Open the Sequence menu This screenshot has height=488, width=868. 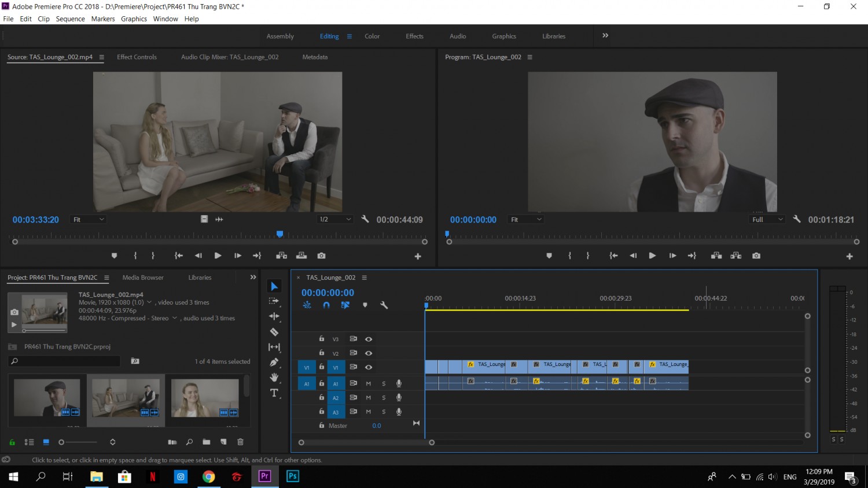[71, 19]
